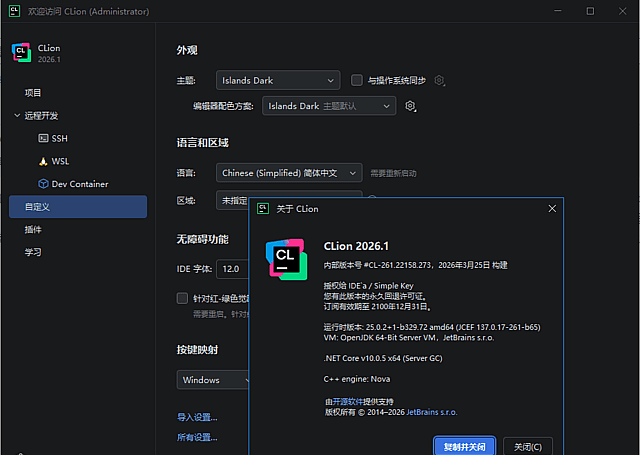Click the CLion 2026.1 product icon in the sidebar
Image resolution: width=640 pixels, height=455 pixels.
21,53
